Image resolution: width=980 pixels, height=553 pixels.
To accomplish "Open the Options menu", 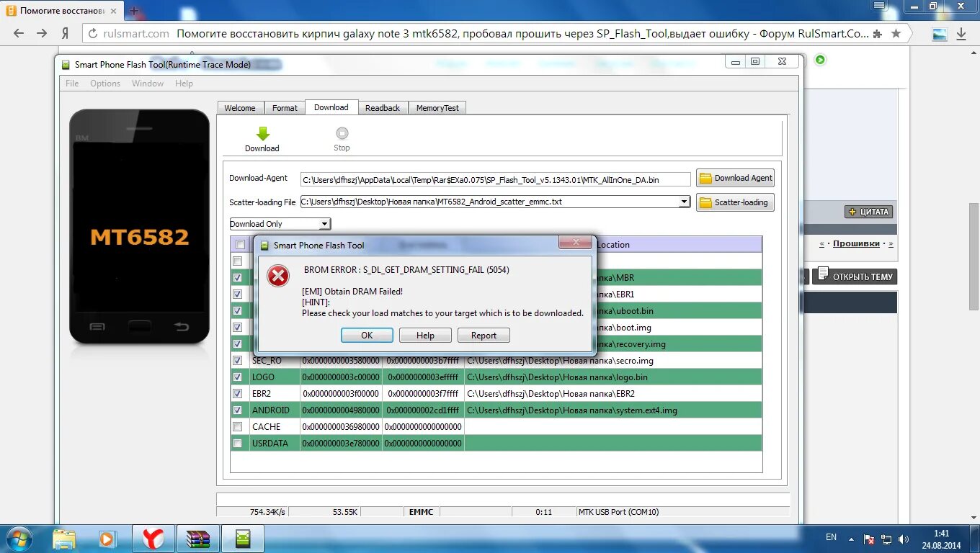I will 105,84.
